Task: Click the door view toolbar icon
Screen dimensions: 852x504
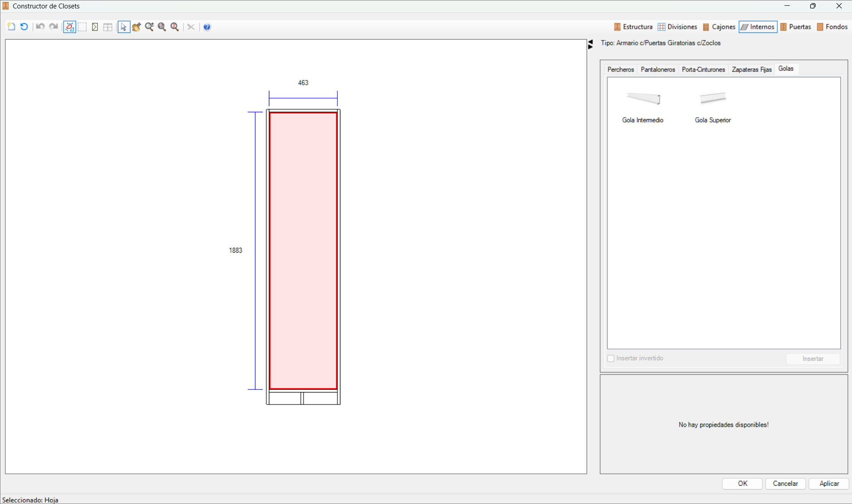Action: (95, 27)
